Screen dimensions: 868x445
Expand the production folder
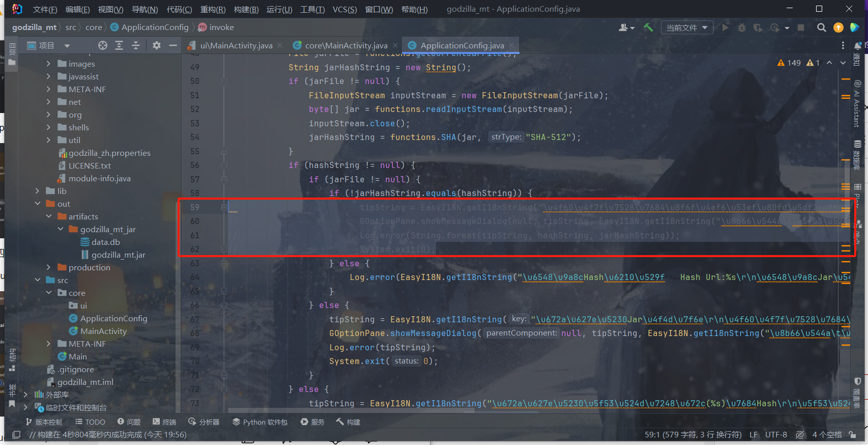click(48, 267)
